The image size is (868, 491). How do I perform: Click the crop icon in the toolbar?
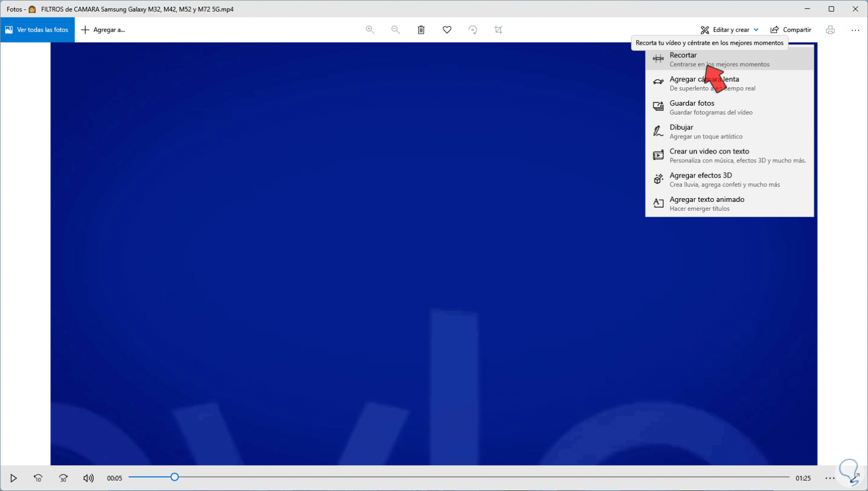point(498,30)
